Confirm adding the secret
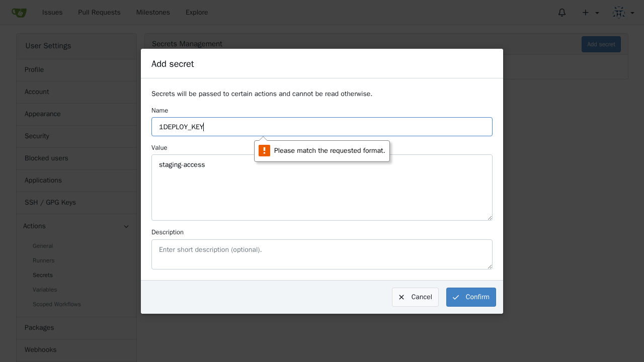 point(471,297)
